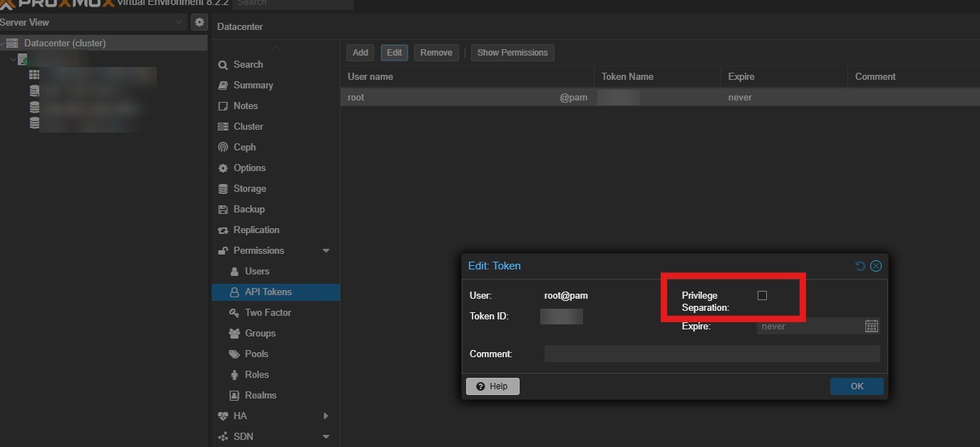The image size is (980, 447).
Task: Sort by Expire column header
Action: tap(784, 77)
